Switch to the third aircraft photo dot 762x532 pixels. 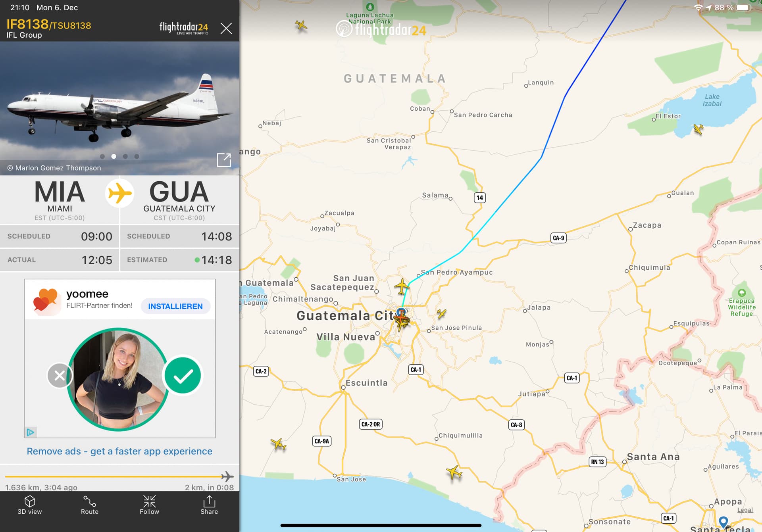125,156
